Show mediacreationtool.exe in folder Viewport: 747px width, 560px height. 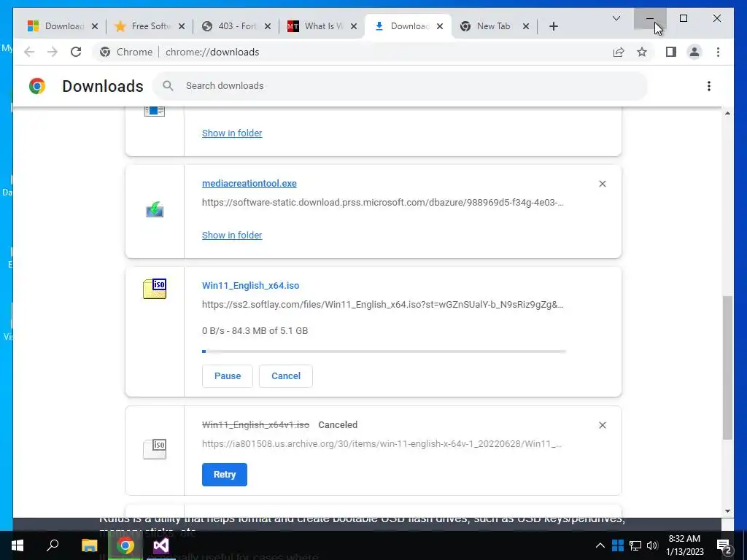232,236
